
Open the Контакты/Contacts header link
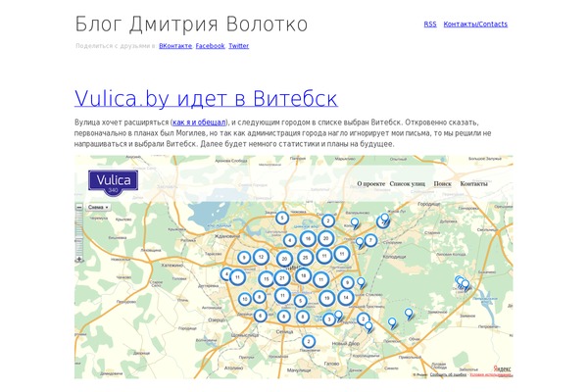tap(475, 24)
